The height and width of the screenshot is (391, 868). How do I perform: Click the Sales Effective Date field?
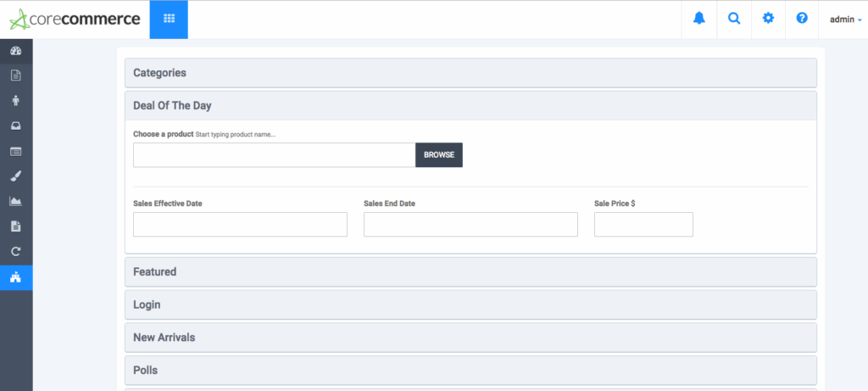click(x=240, y=225)
